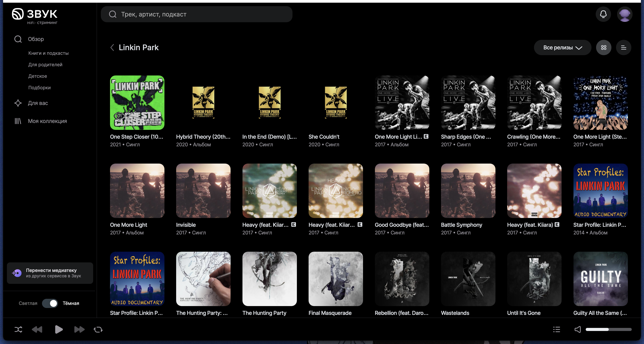Image resolution: width=644 pixels, height=344 pixels.
Task: Open Для родителей section
Action: coord(45,65)
